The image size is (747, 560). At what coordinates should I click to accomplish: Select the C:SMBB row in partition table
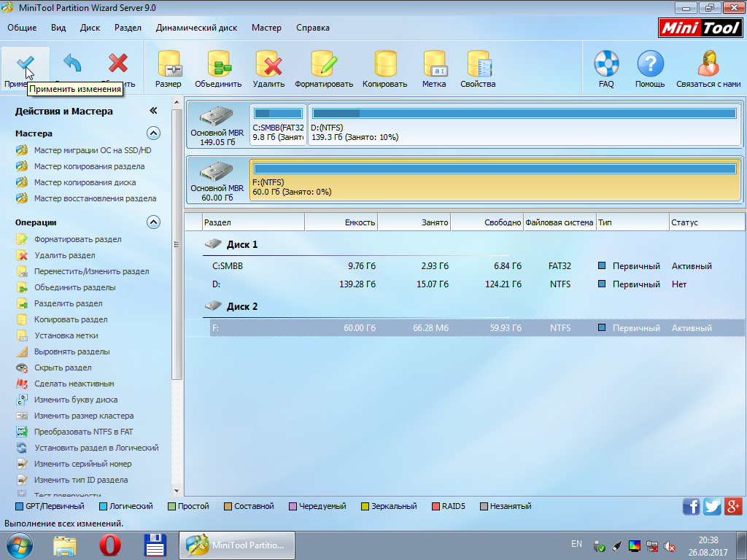(x=465, y=266)
